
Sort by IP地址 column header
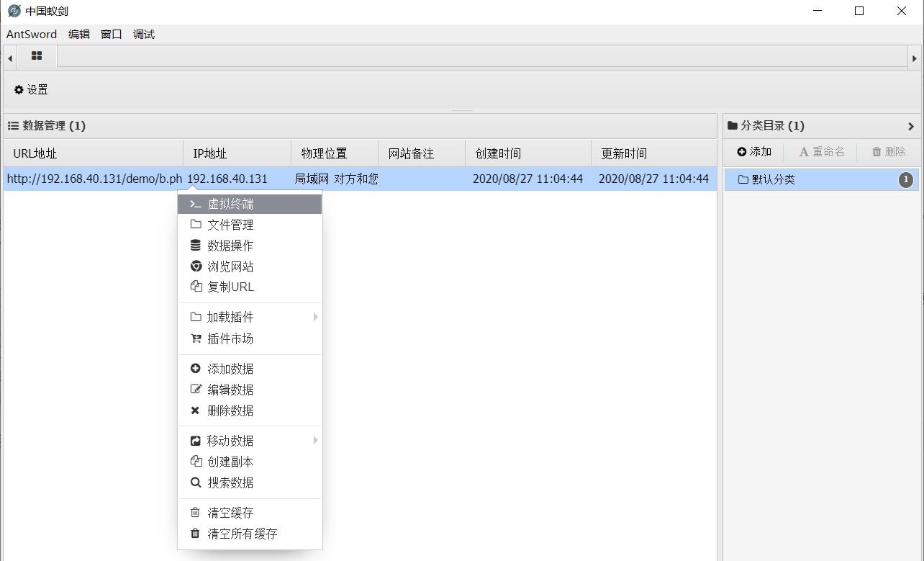point(237,153)
